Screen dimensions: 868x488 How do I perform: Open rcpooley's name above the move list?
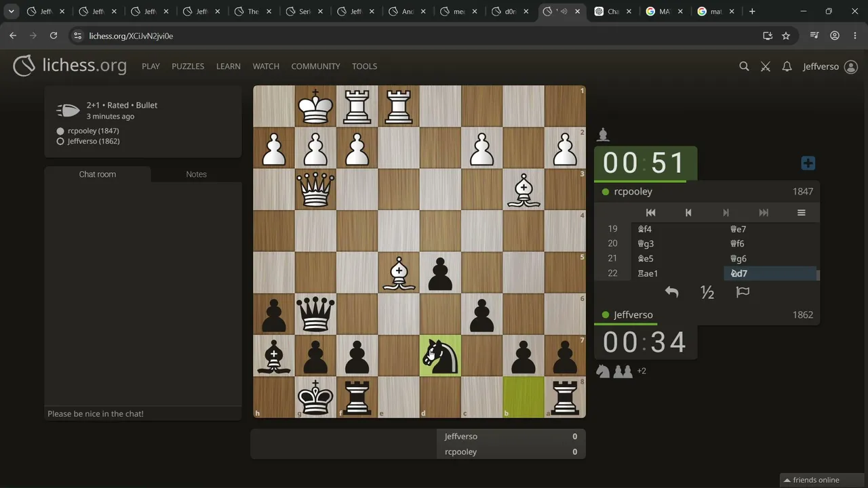click(x=633, y=192)
